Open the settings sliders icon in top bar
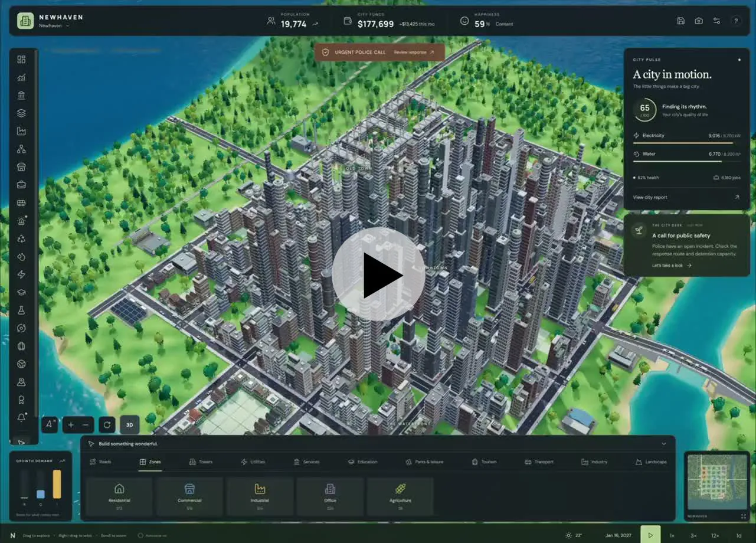This screenshot has height=543, width=756. tap(716, 21)
